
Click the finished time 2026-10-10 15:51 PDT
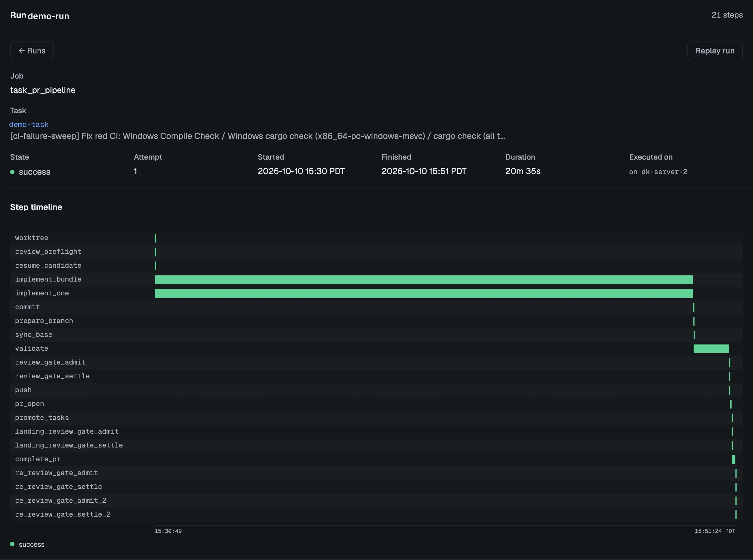424,171
